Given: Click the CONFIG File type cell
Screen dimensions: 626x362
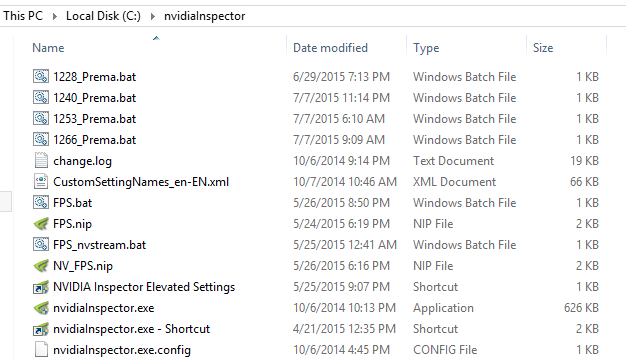Looking at the screenshot, I should [445, 350].
